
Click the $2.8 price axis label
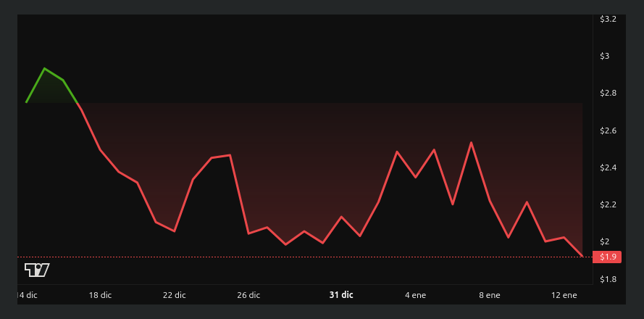pos(608,94)
